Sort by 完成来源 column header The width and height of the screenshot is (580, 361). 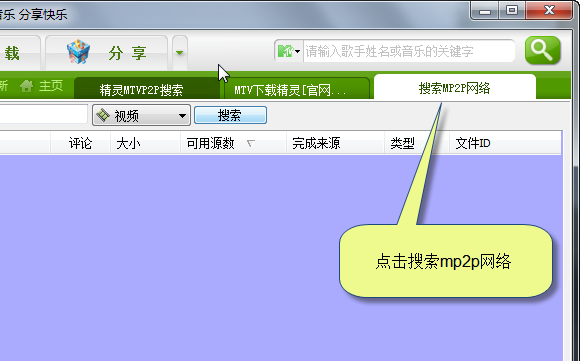[335, 143]
